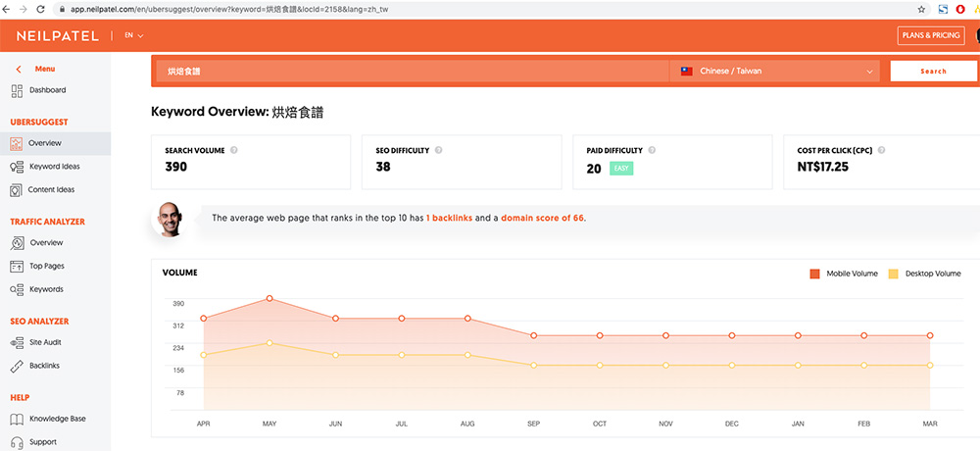
Task: Click the EASY difficulty badge
Action: pyautogui.click(x=621, y=169)
